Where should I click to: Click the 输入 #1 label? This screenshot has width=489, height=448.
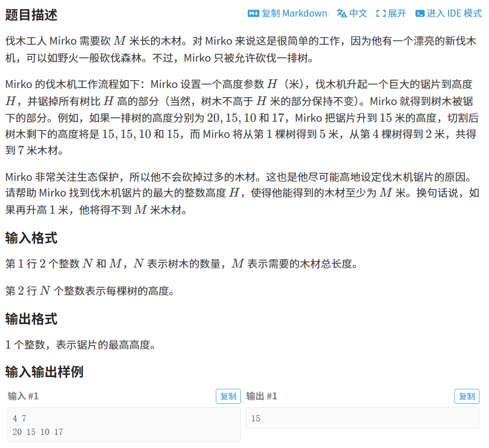[x=23, y=396]
